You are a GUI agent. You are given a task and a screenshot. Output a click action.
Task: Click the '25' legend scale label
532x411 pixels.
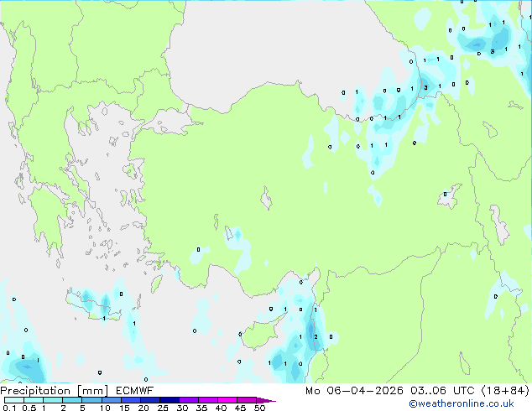pyautogui.click(x=163, y=408)
